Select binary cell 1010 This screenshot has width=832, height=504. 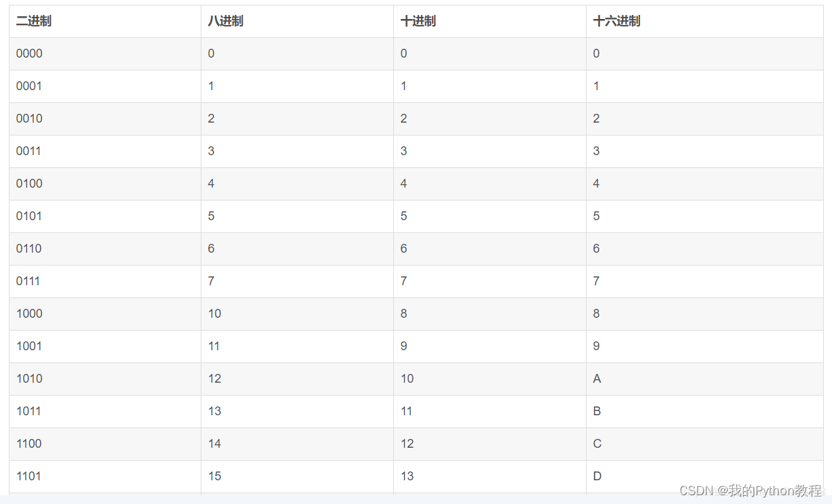[x=29, y=379]
